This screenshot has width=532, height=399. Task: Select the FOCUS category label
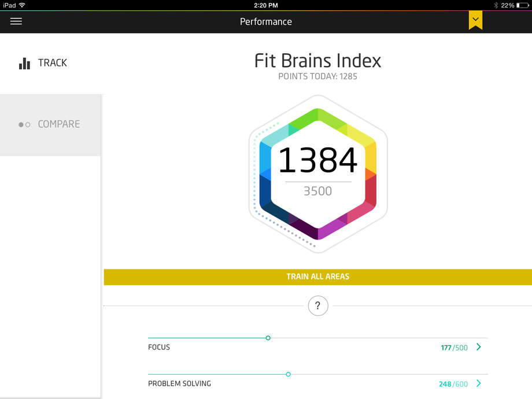point(159,348)
